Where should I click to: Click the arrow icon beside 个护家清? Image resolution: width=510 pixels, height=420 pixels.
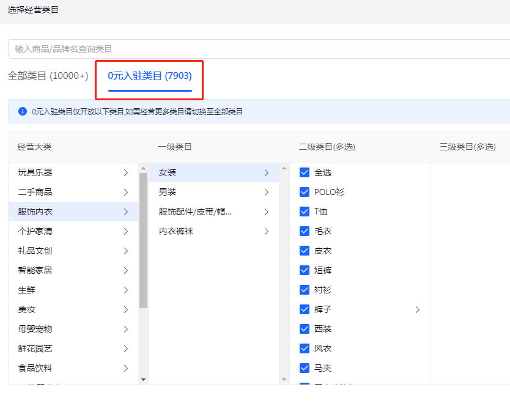126,232
